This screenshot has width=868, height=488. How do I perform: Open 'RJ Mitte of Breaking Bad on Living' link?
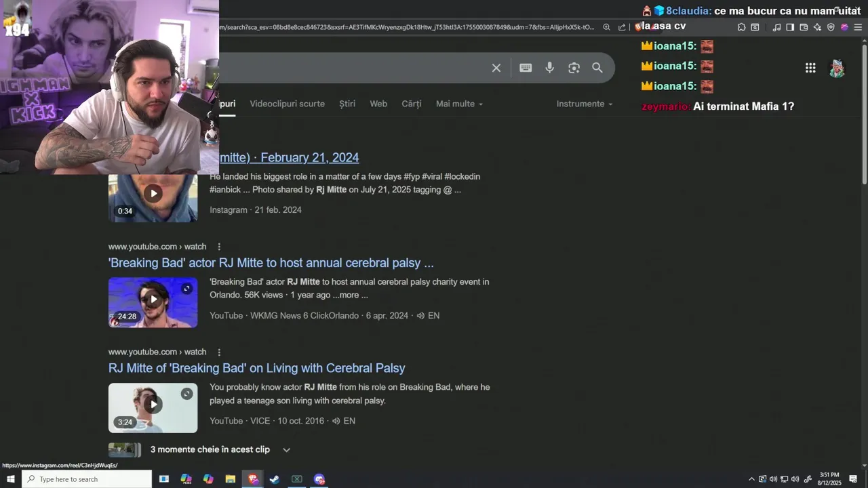(x=257, y=368)
